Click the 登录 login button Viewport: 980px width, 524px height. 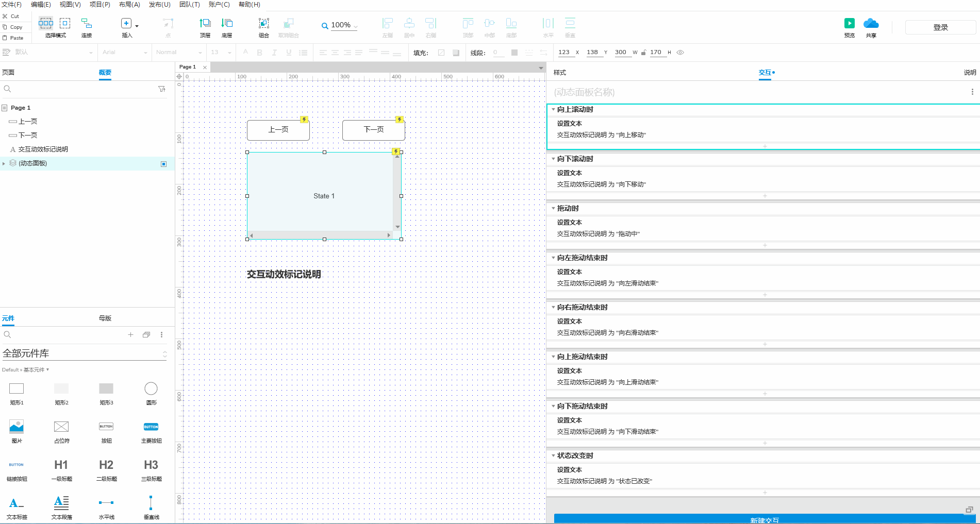tap(941, 27)
